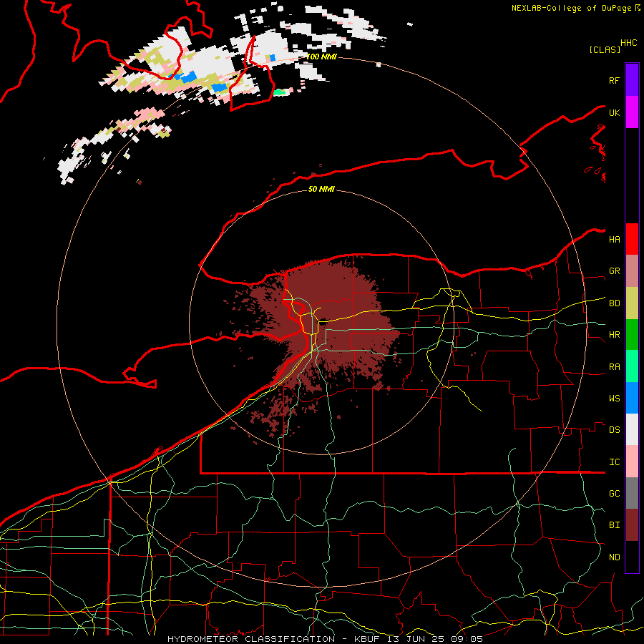Screen dimensions: 644x644
Task: Click the 09:05 time stamp
Action: point(468,639)
